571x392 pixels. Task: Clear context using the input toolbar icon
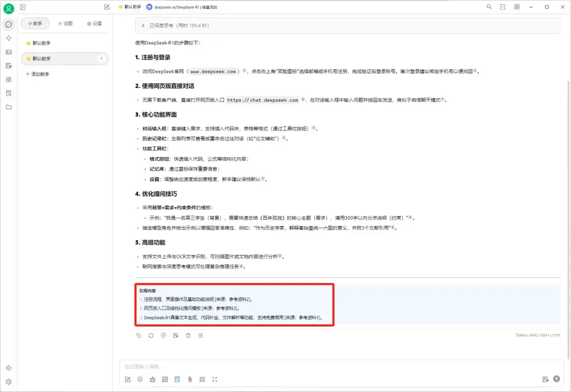[202, 379]
